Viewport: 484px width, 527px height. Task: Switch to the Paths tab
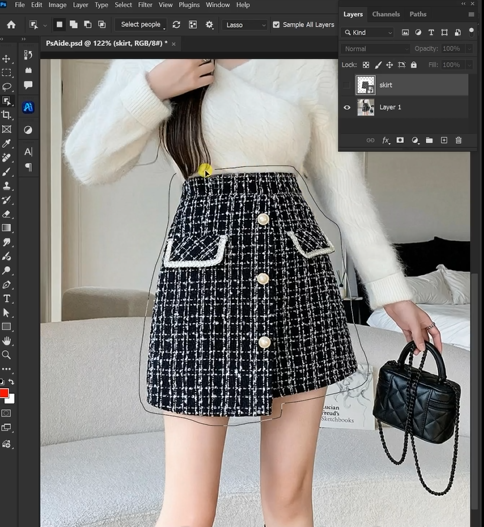point(418,14)
